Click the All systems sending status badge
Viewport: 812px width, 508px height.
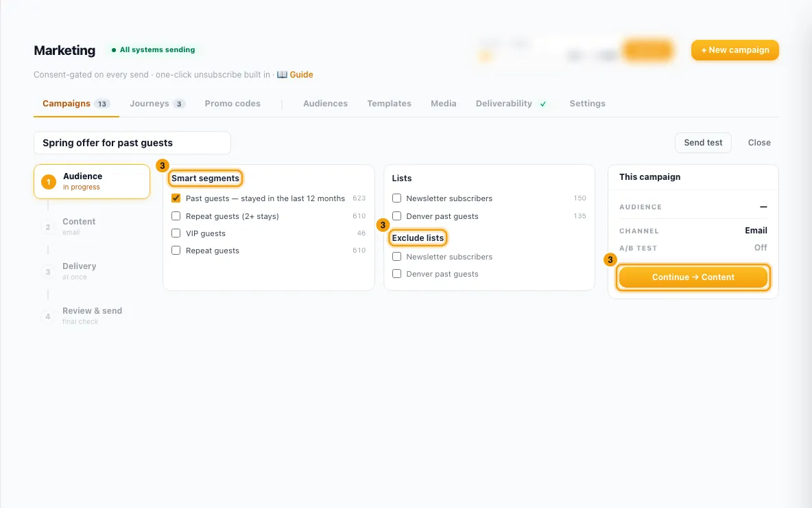point(154,50)
